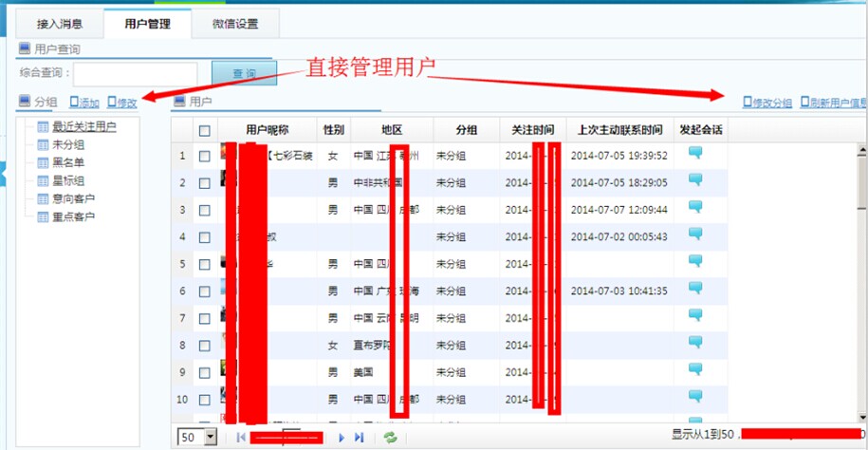Open the 微信设置 tab
Image resolution: width=868 pixels, height=450 pixels.
tap(234, 23)
